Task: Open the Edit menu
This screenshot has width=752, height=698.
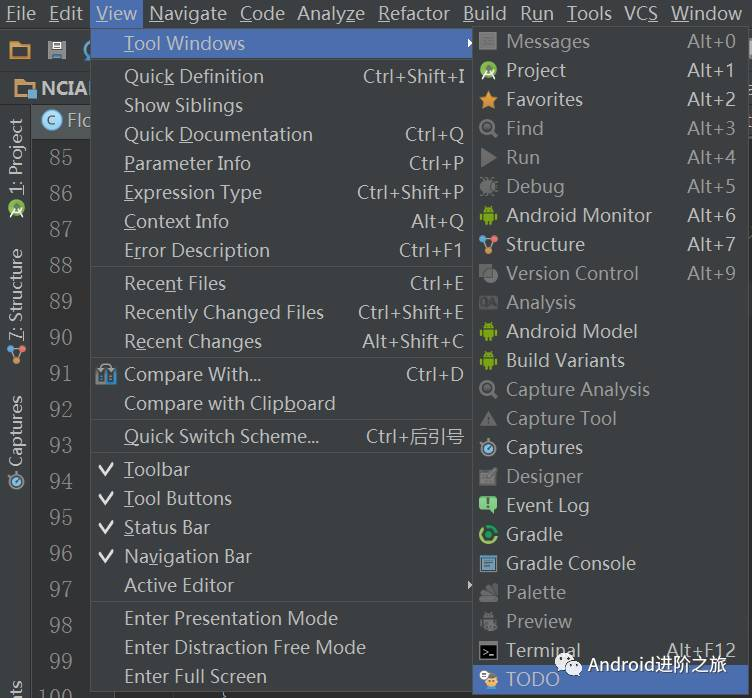Action: click(x=66, y=13)
